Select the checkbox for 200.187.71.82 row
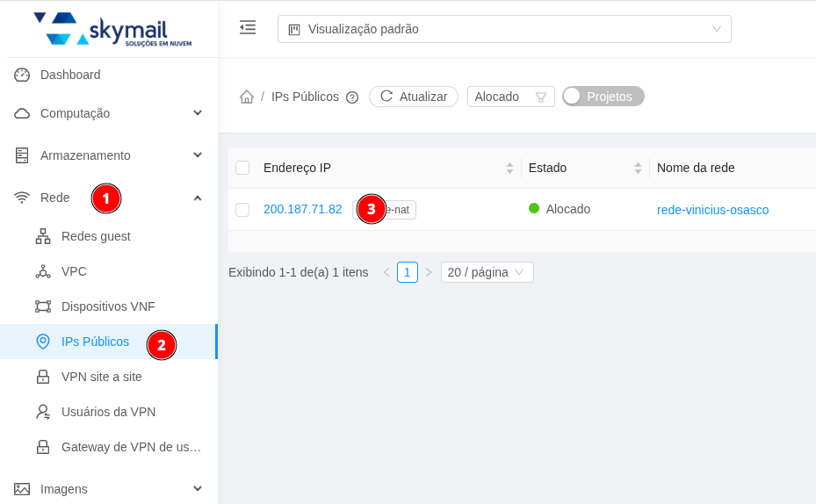Screen dimensions: 816x504 (242, 210)
